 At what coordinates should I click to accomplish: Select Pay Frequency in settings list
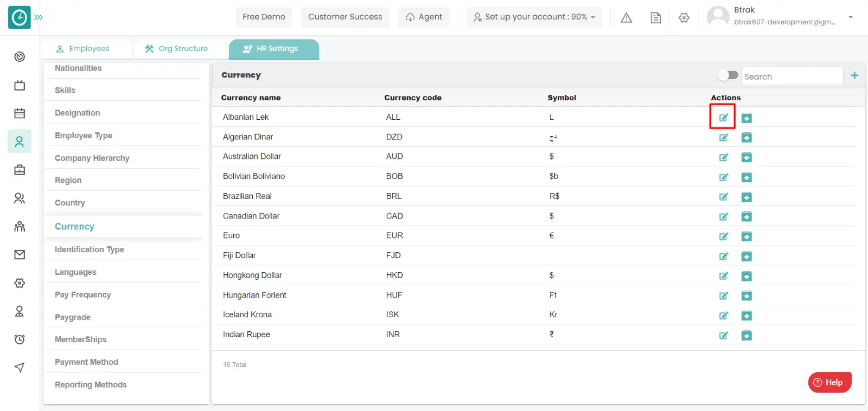pos(82,294)
